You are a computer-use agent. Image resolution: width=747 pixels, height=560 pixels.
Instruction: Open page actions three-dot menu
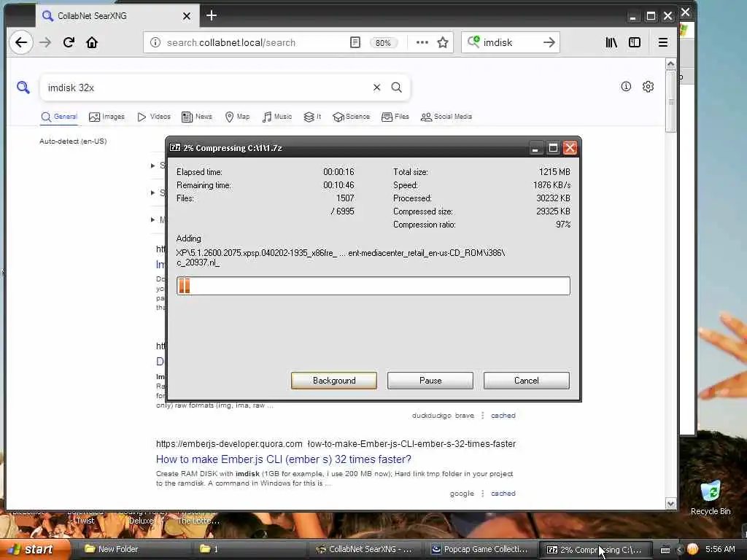(x=422, y=42)
